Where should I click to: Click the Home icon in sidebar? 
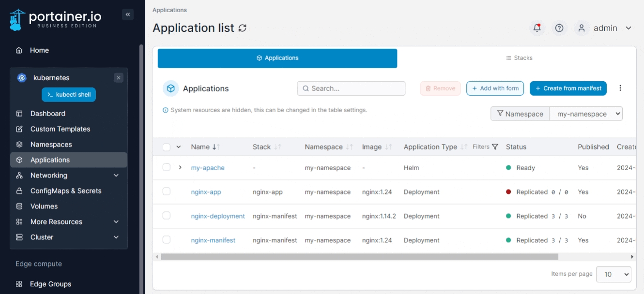point(19,50)
